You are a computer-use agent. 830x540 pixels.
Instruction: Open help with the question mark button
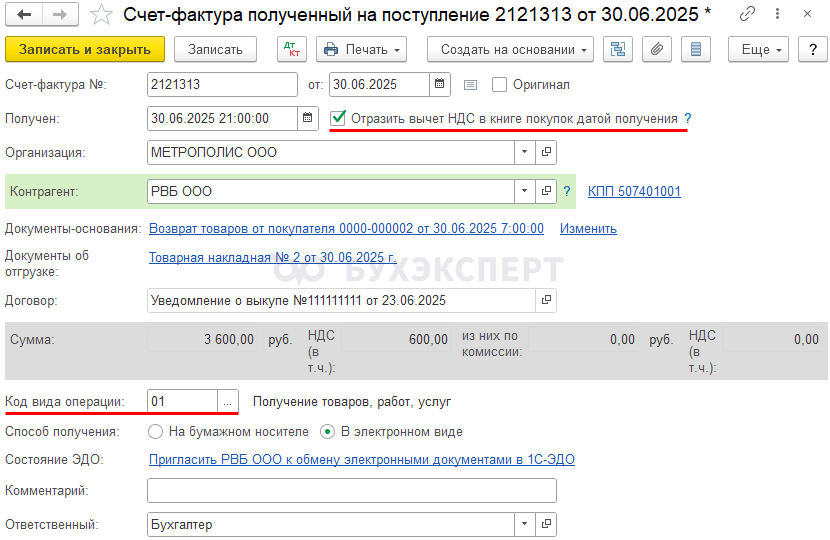pyautogui.click(x=813, y=49)
